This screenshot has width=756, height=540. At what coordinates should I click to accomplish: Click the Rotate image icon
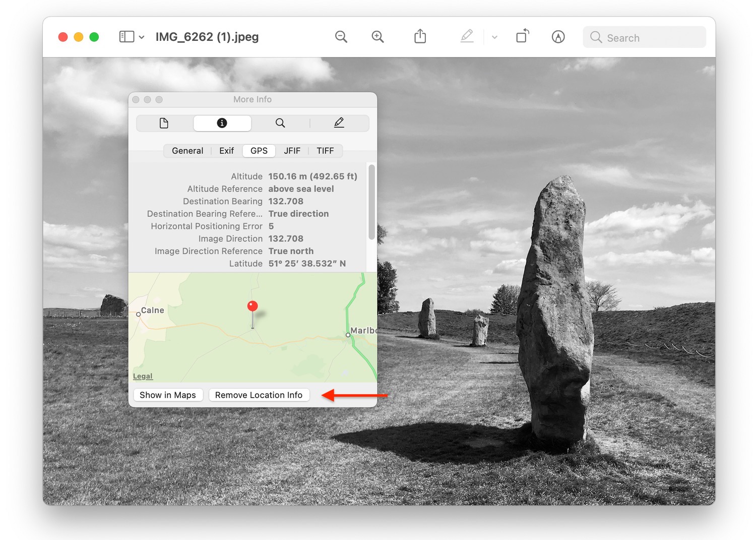(x=523, y=36)
